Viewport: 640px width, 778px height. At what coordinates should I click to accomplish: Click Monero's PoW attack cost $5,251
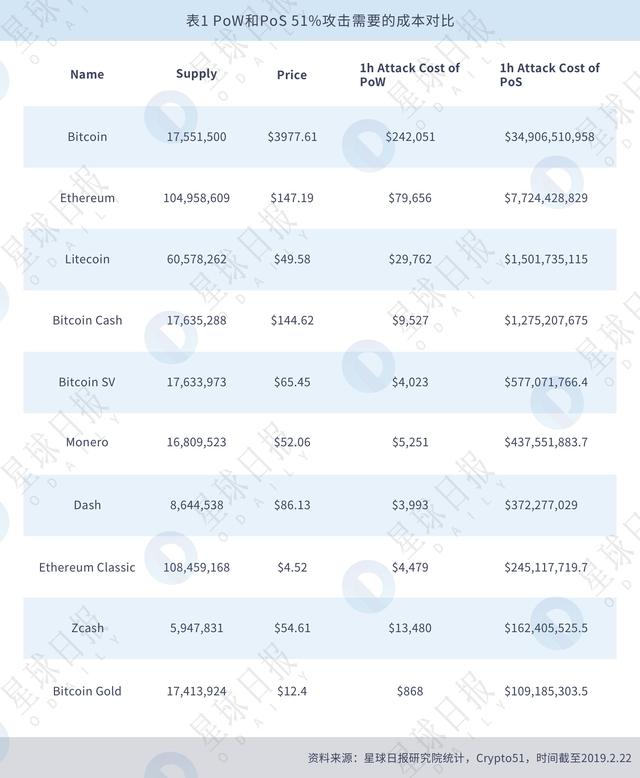click(410, 442)
